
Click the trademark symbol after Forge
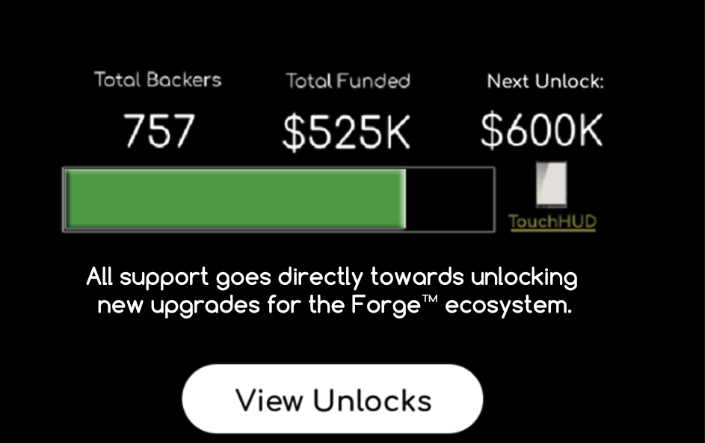(x=430, y=299)
